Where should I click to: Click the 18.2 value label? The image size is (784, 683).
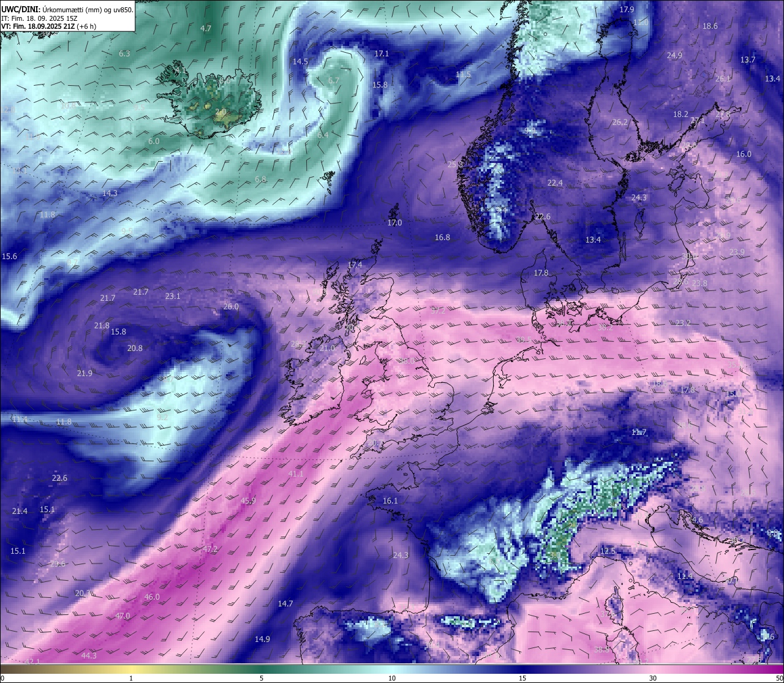(680, 115)
